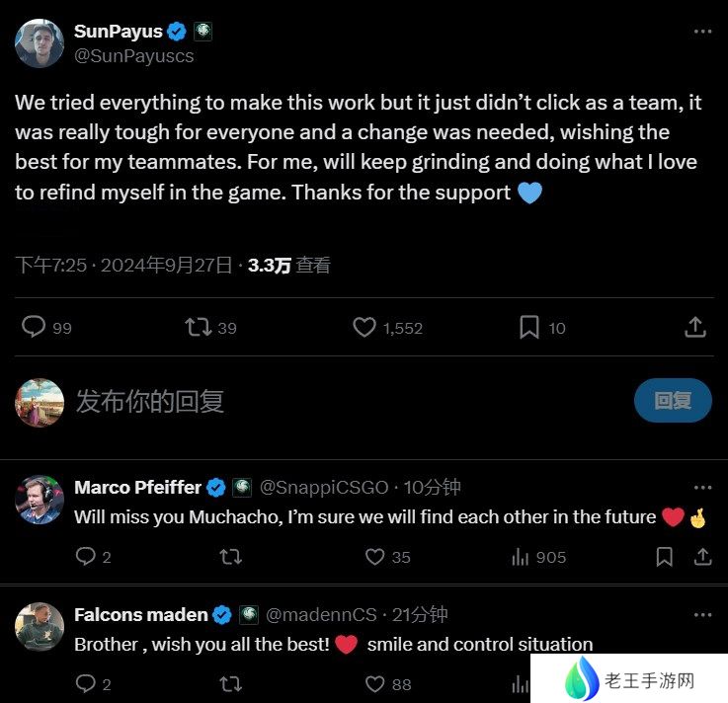Retweet Marco Pfeiffer's reply

click(231, 556)
